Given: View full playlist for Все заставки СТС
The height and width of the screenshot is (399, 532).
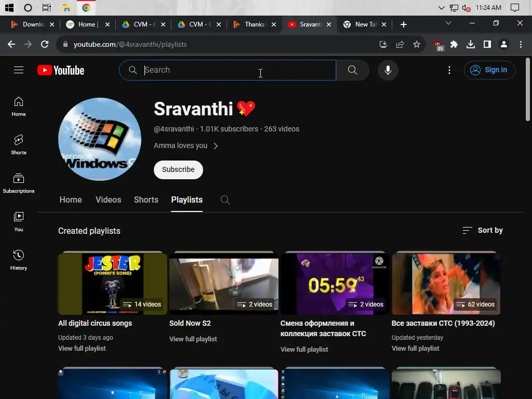Looking at the screenshot, I should 415,349.
